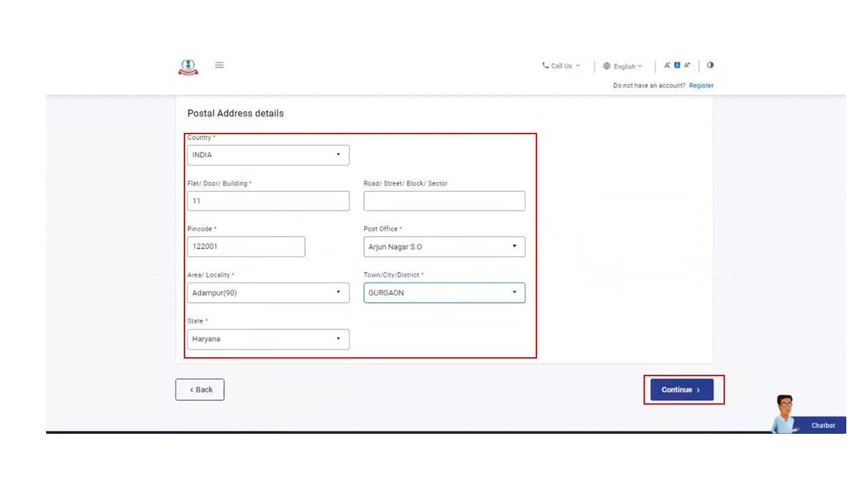Open the Area/Locality dropdown
The width and height of the screenshot is (868, 488).
268,293
